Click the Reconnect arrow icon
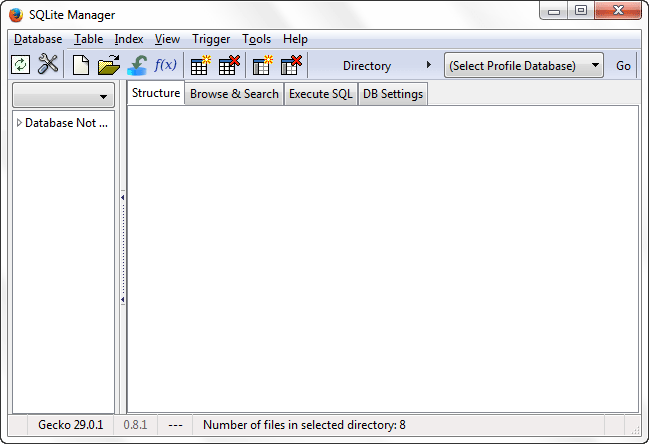 click(x=137, y=65)
